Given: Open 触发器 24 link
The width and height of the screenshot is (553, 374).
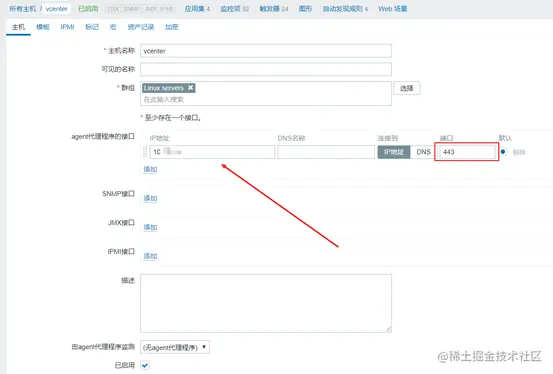Looking at the screenshot, I should (x=274, y=8).
